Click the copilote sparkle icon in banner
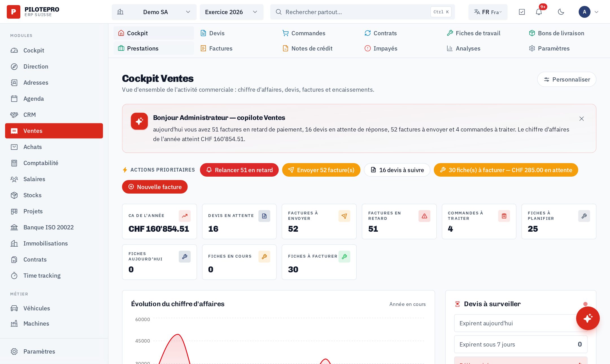This screenshot has height=364, width=610. point(139,121)
